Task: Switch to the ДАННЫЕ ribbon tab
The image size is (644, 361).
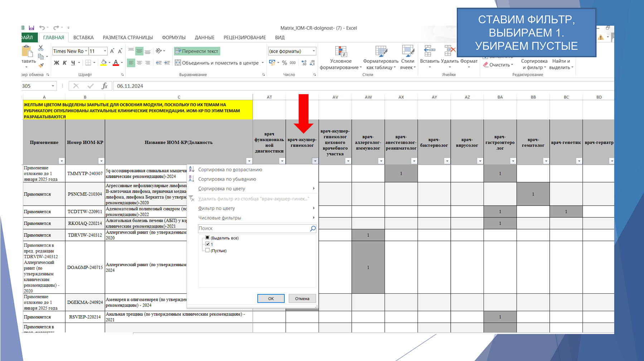Action: click(204, 38)
